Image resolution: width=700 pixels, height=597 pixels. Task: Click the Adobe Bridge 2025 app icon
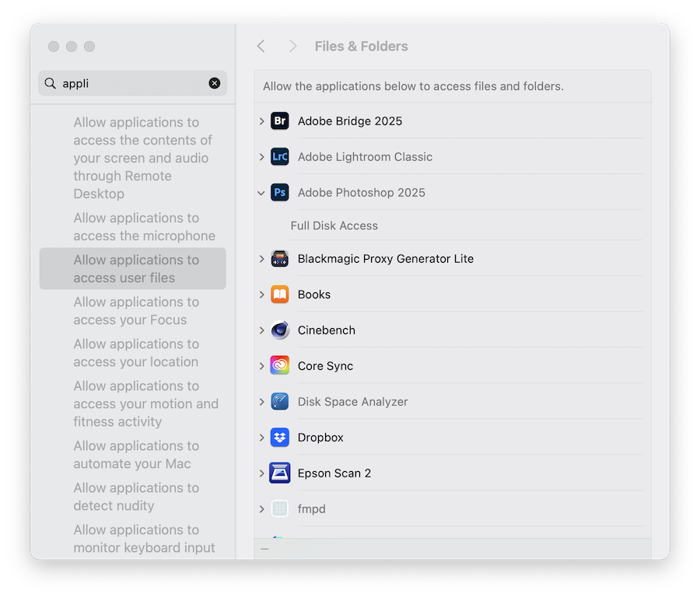tap(279, 121)
